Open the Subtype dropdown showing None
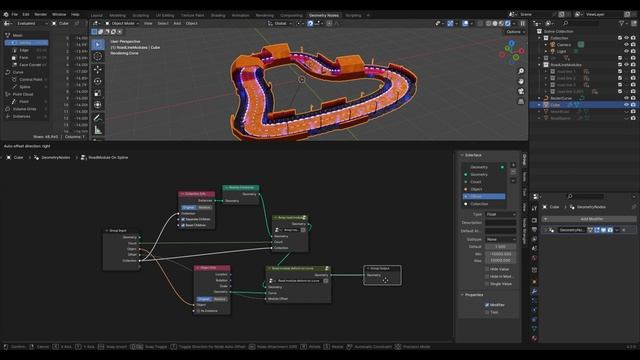 500,240
